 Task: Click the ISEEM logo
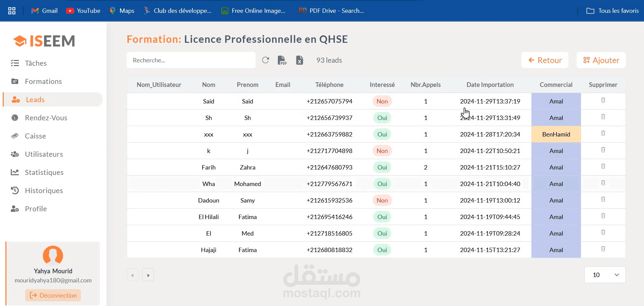[44, 41]
